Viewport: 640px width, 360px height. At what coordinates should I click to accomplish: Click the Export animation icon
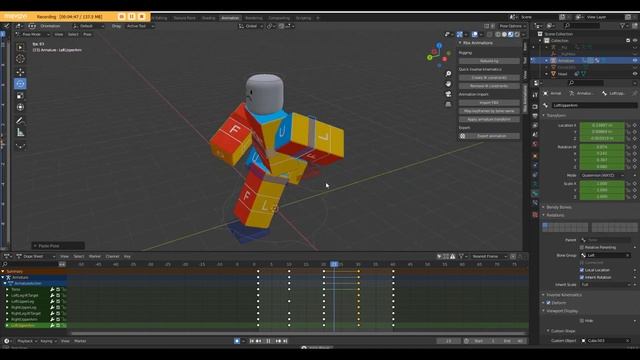(x=462, y=136)
